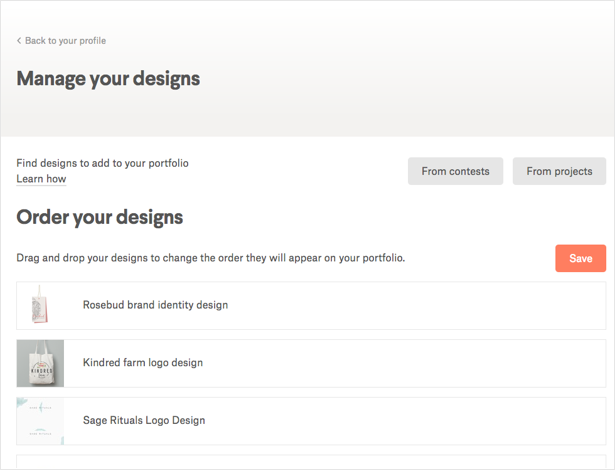The height and width of the screenshot is (470, 615).
Task: Click 'Rosebud brand identity design' title text
Action: point(155,305)
